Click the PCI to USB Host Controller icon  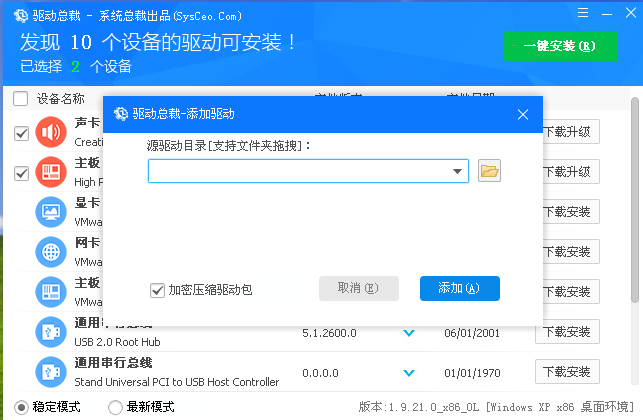(51, 372)
